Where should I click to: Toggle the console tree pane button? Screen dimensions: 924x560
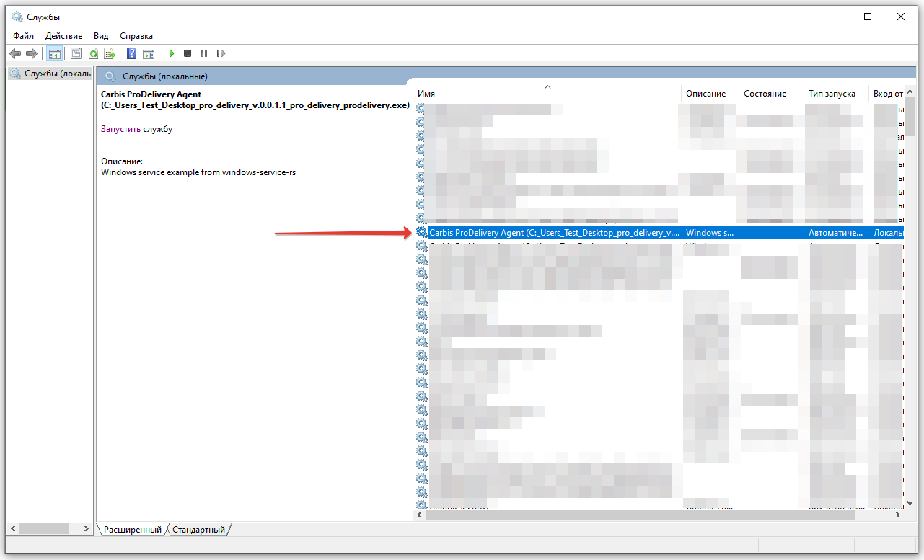pyautogui.click(x=54, y=53)
